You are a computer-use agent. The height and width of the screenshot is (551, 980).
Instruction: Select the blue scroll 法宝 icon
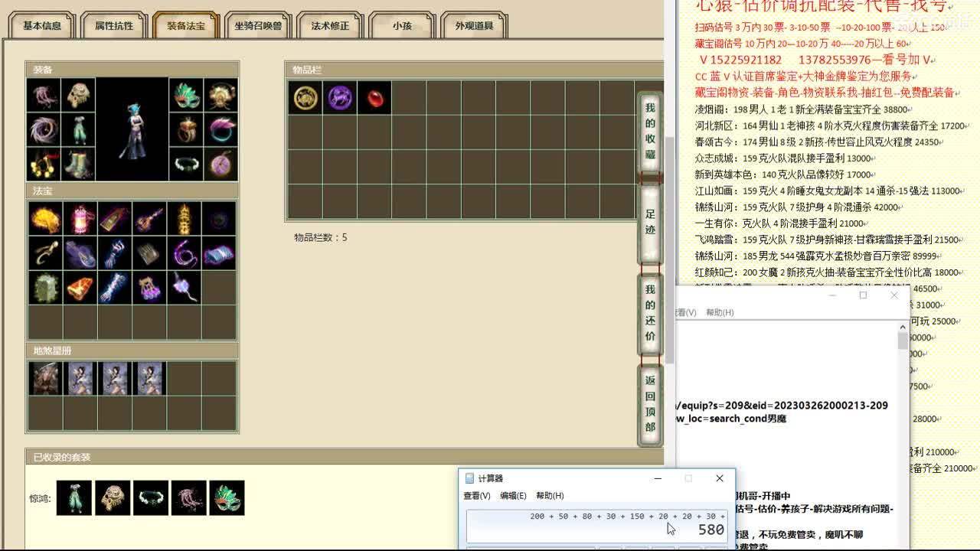(220, 253)
